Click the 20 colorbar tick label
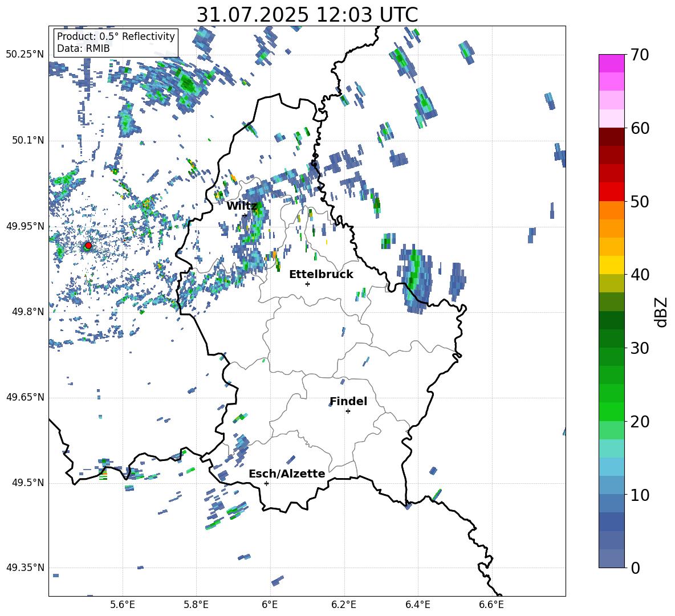The image size is (675, 616). point(640,421)
